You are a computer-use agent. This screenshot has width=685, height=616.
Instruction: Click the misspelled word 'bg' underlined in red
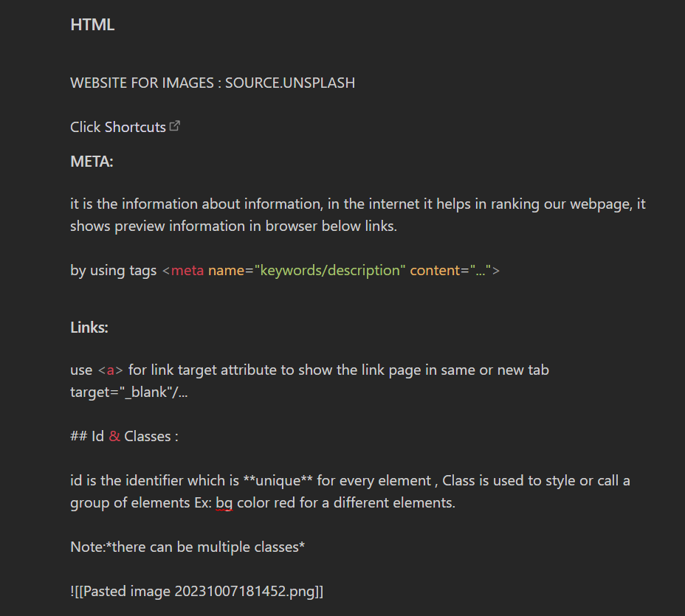(224, 503)
